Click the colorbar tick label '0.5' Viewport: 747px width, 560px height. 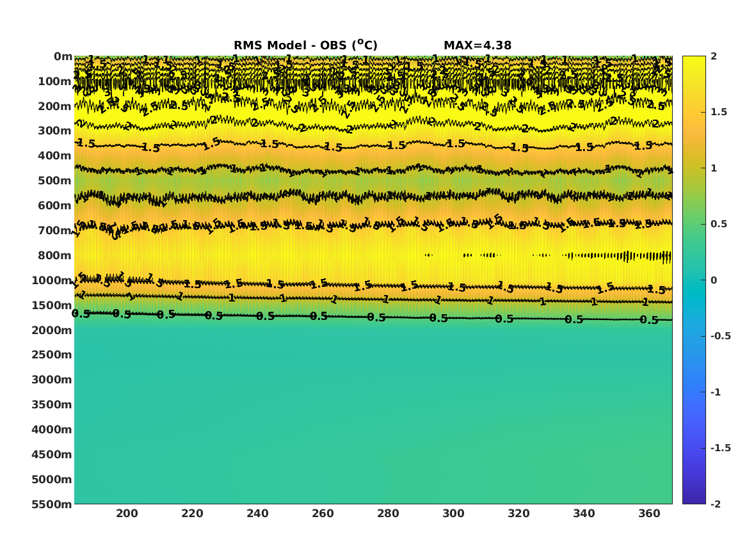click(x=719, y=224)
